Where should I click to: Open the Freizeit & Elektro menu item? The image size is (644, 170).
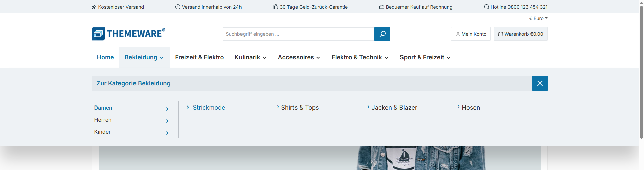tap(199, 57)
